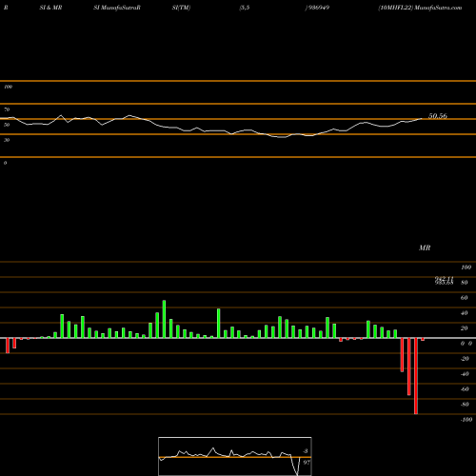Click the 100 label on RSI axis
The width and height of the screenshot is (476, 476).
coord(9,87)
